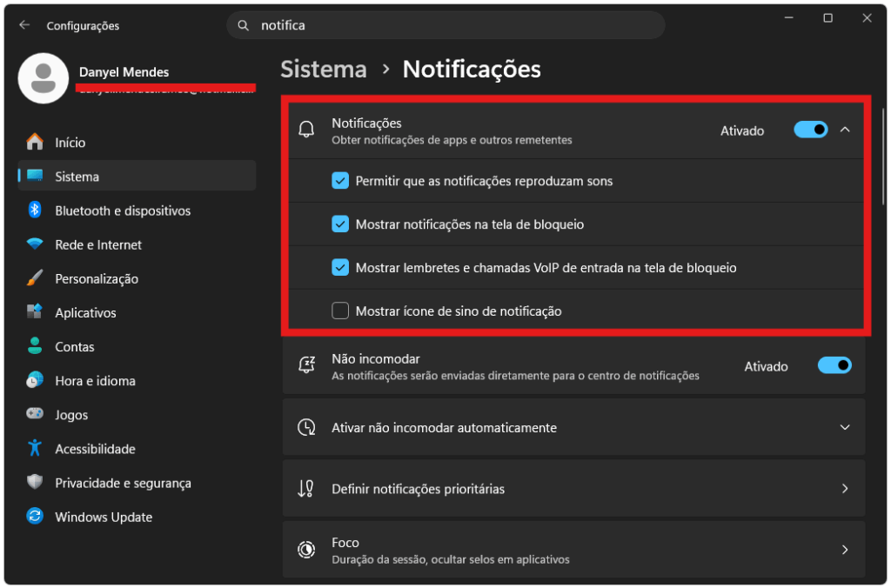Open the Foco settings chevron

point(846,550)
